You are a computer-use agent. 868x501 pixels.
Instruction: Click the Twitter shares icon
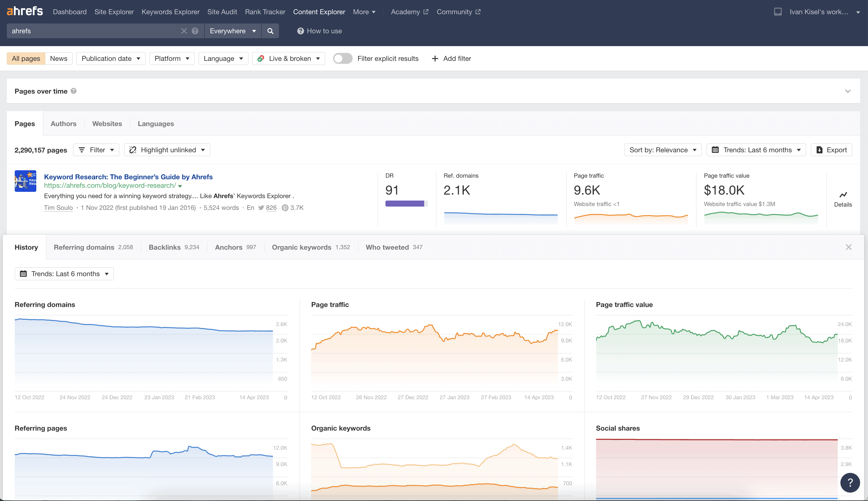click(261, 207)
